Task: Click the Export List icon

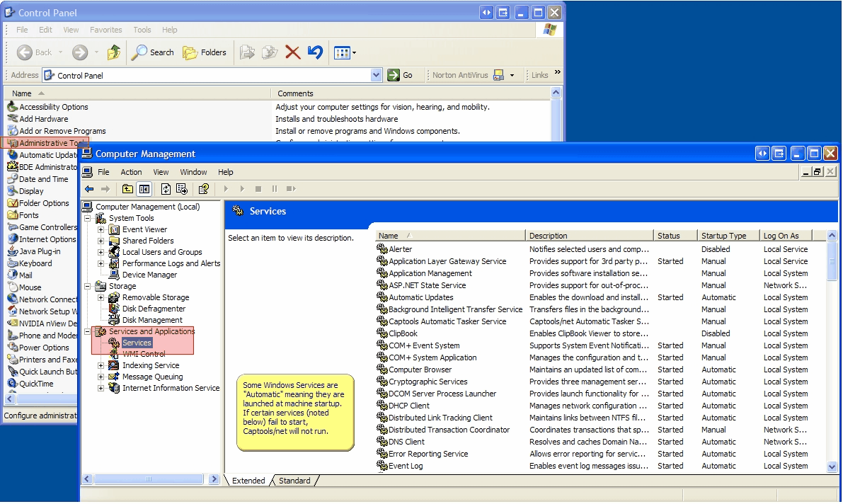Action: pyautogui.click(x=181, y=189)
